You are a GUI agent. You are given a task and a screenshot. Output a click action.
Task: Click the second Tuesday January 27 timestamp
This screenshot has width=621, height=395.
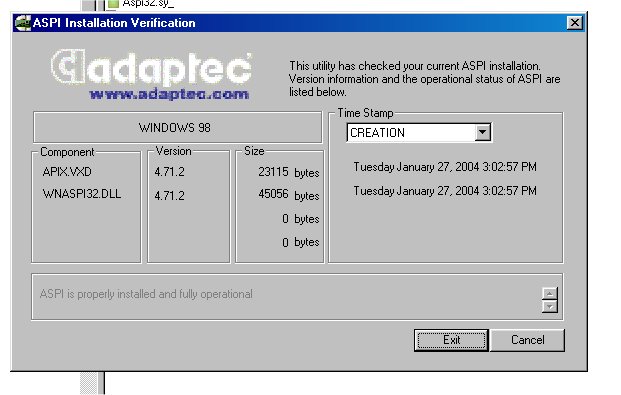click(445, 191)
